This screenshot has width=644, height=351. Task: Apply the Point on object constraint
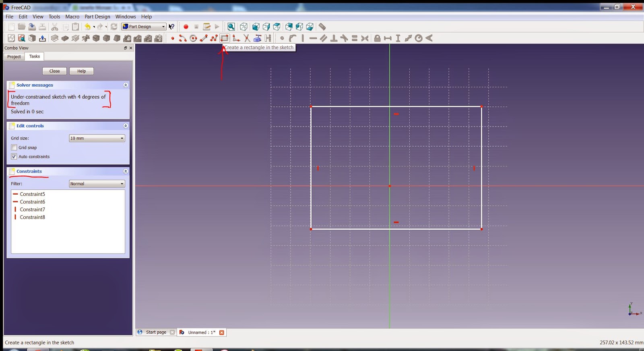(x=293, y=38)
